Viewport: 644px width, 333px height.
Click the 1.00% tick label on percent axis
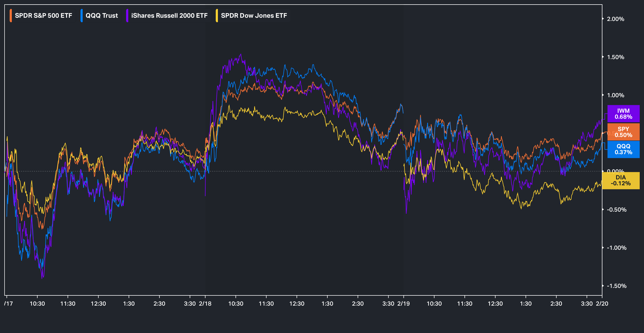[616, 95]
